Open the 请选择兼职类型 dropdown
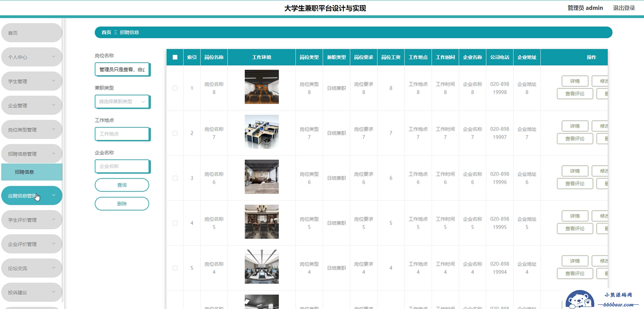 (122, 101)
